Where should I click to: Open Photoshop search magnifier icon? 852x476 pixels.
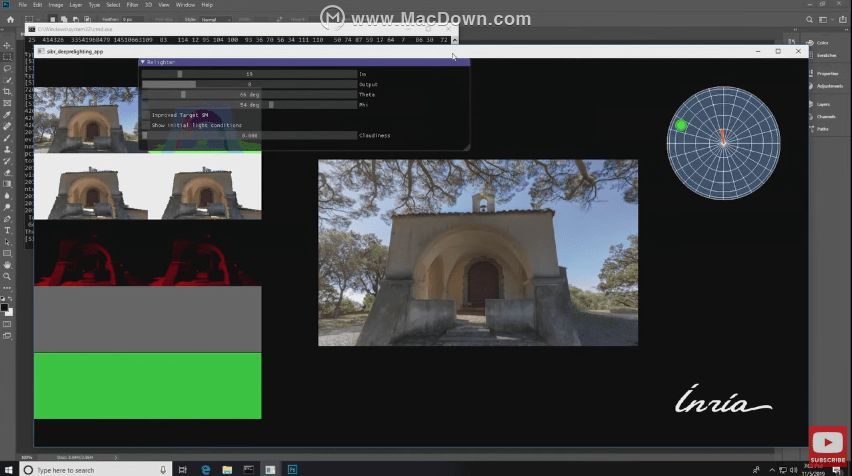(x=809, y=20)
